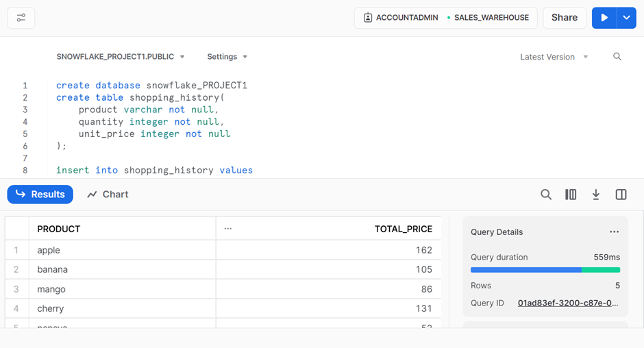The width and height of the screenshot is (644, 348).
Task: Click the Share button
Action: 565,18
